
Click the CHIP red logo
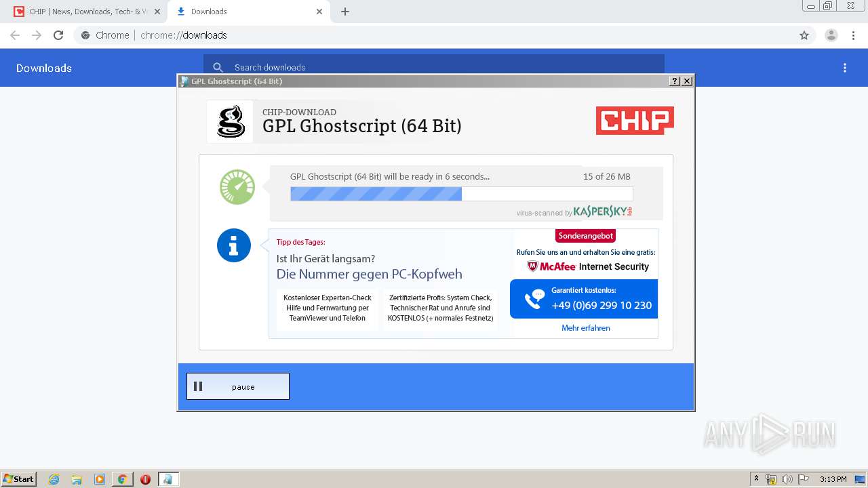click(635, 121)
